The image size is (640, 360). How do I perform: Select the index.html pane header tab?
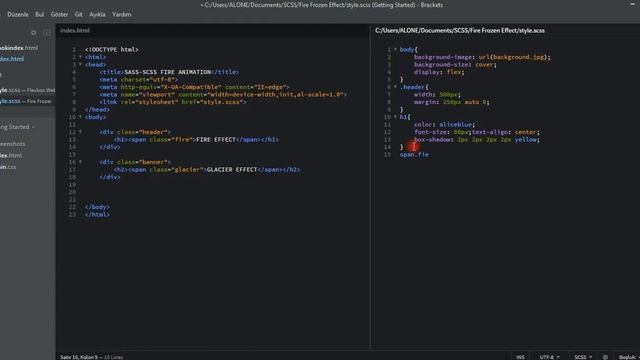tap(75, 30)
